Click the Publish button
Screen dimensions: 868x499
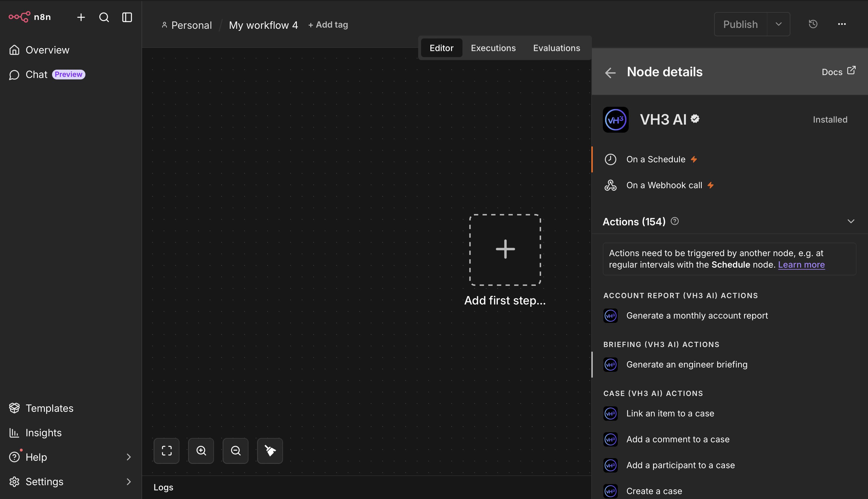tap(740, 24)
